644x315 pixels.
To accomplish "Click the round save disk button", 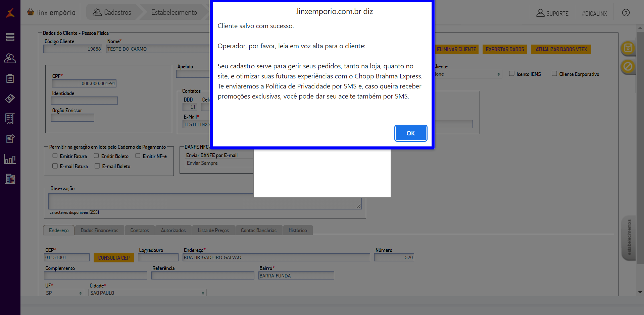I will pos(628,48).
